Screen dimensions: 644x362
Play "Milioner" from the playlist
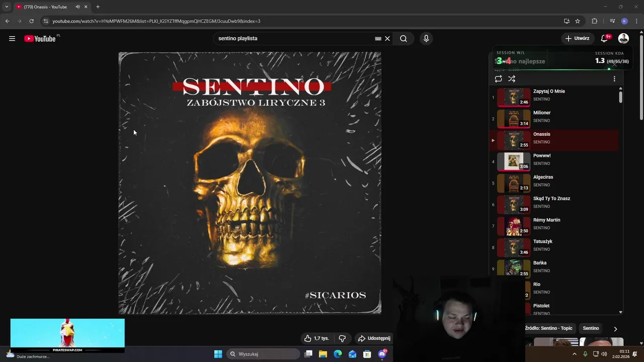point(553,119)
